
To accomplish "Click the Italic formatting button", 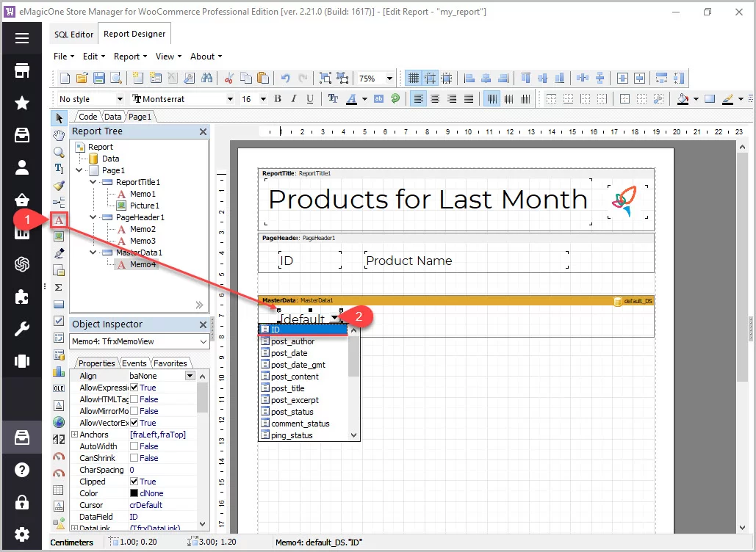I will click(294, 99).
